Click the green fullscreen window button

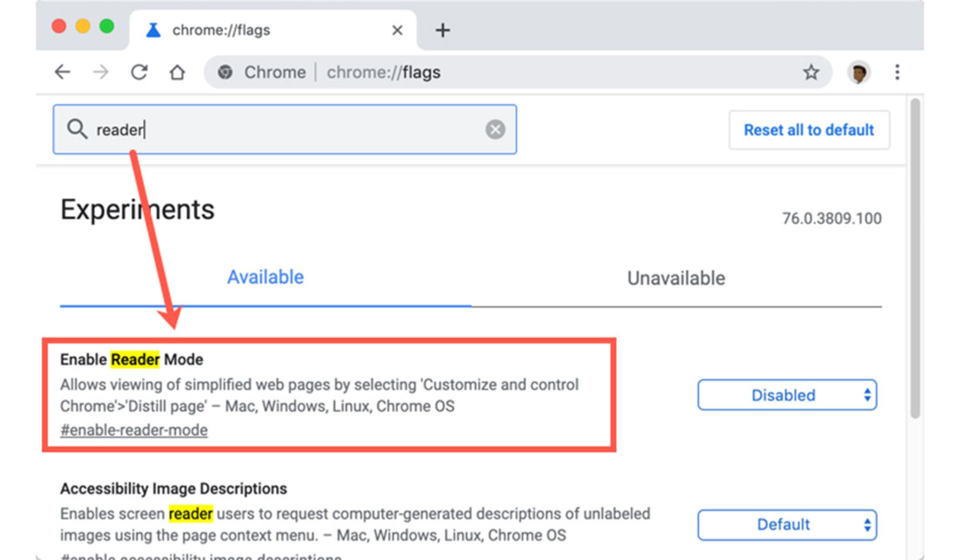point(106,26)
